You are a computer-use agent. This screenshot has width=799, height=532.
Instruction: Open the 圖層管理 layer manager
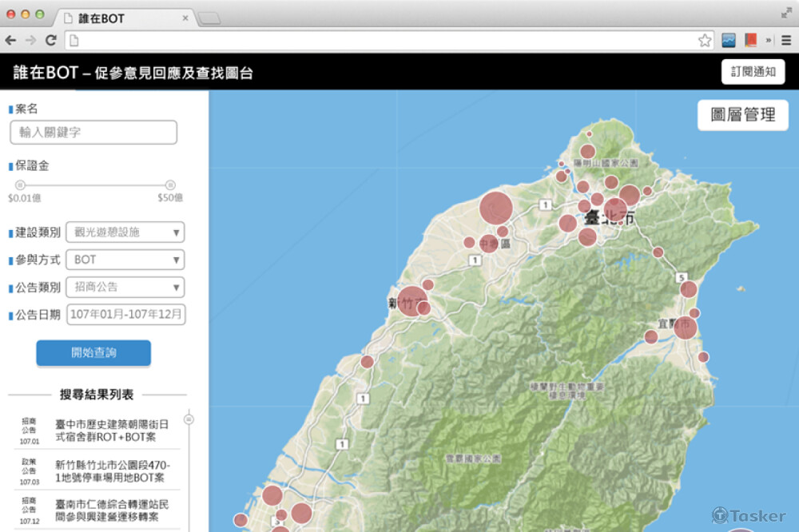[x=742, y=115]
